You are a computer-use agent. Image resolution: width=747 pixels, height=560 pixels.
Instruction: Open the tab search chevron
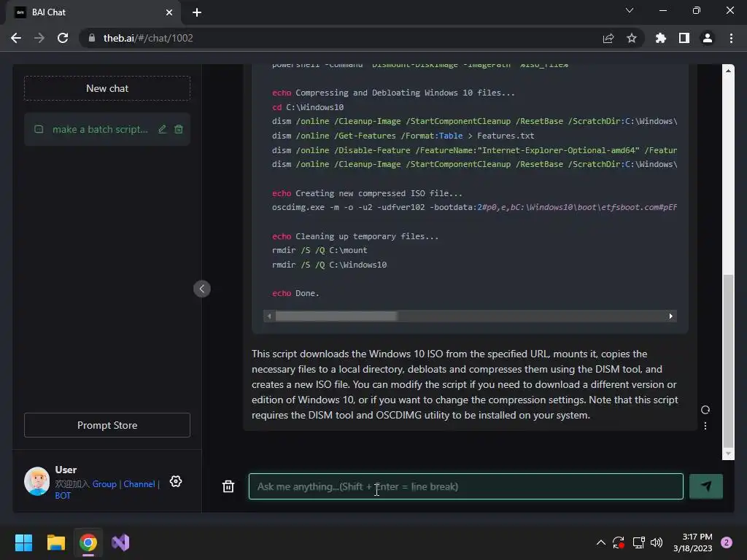[630, 10]
